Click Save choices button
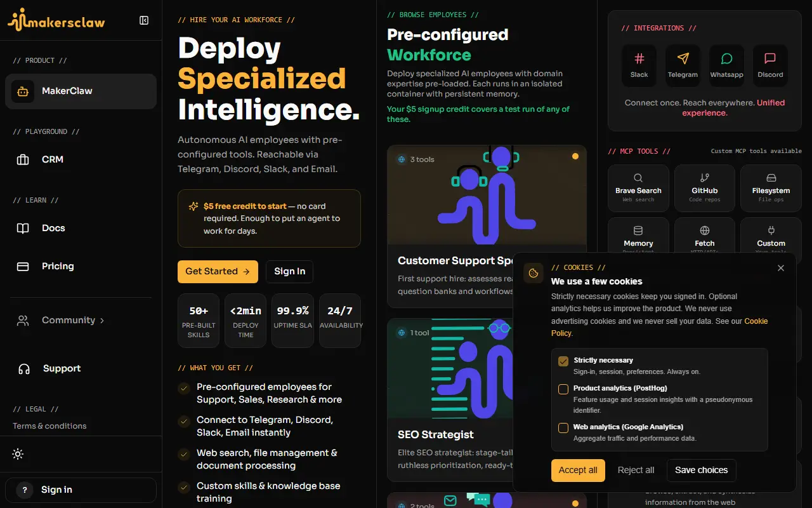Screen dimensions: 812x508 pos(702,471)
